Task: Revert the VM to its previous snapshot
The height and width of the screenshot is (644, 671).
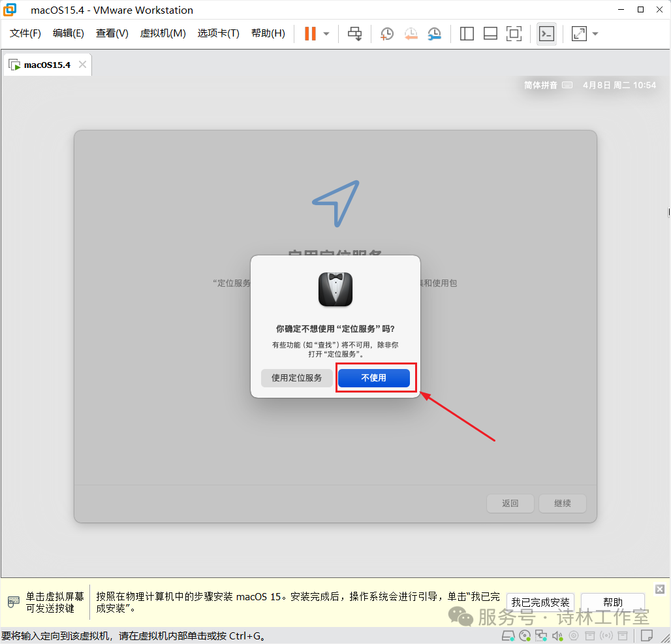Action: tap(411, 33)
